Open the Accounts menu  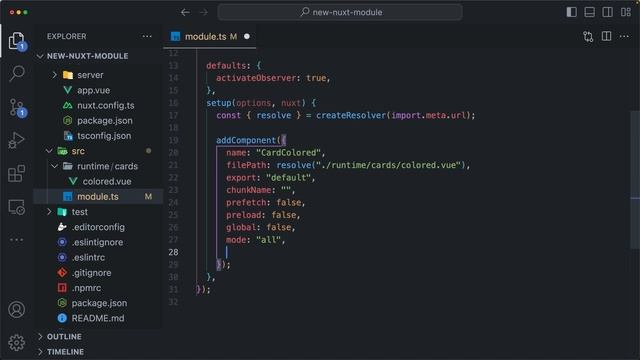pos(17,310)
